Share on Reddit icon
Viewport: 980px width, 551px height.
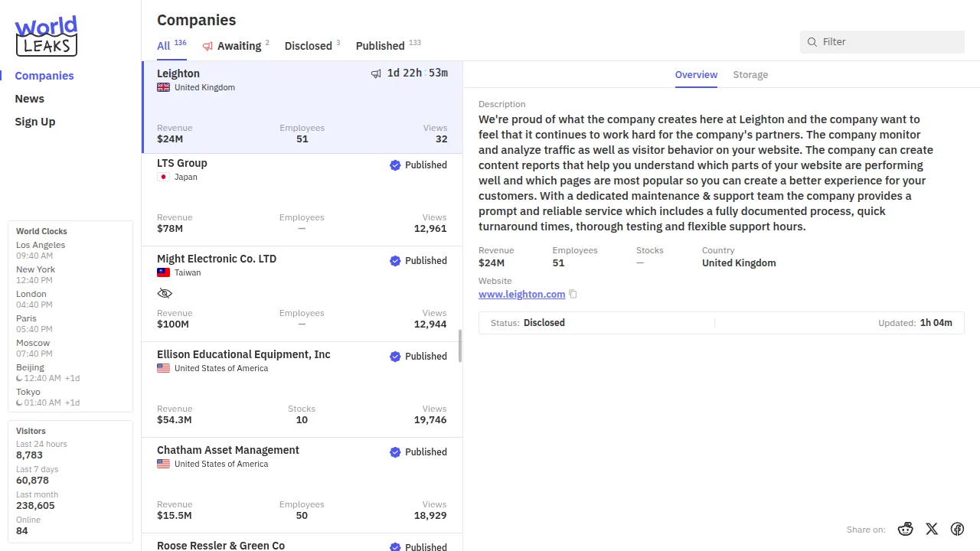tap(906, 529)
